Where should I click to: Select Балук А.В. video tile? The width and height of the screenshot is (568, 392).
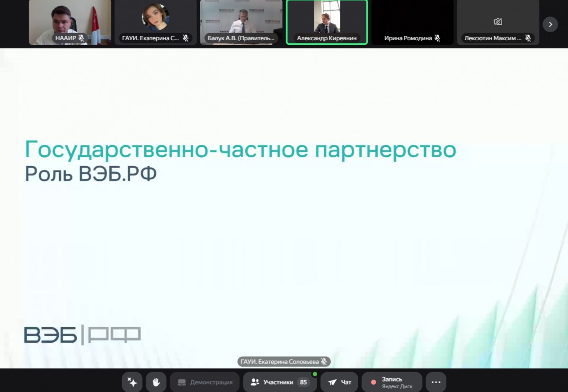(241, 19)
